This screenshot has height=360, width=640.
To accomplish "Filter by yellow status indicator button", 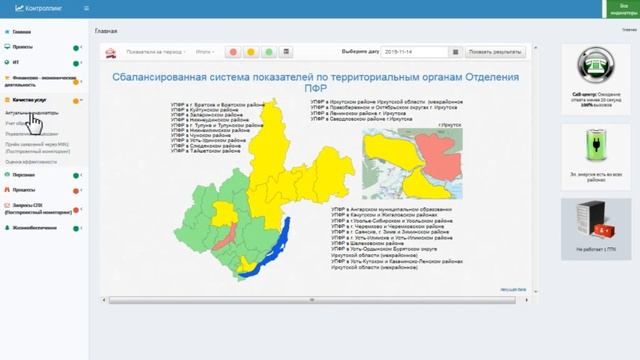I will pyautogui.click(x=251, y=52).
